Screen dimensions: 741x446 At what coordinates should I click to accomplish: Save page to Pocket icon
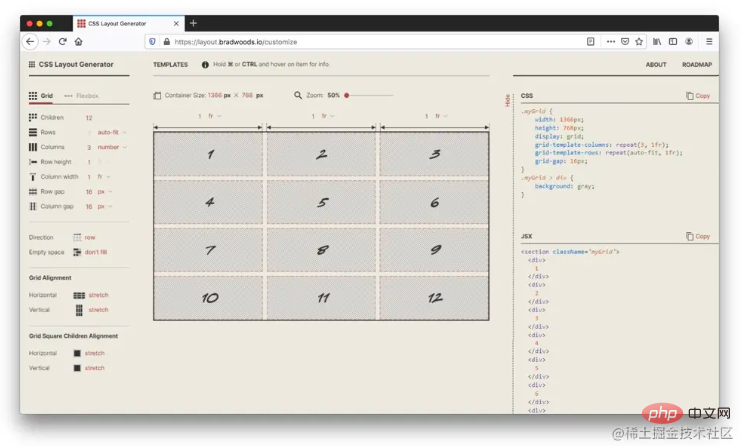pos(625,42)
